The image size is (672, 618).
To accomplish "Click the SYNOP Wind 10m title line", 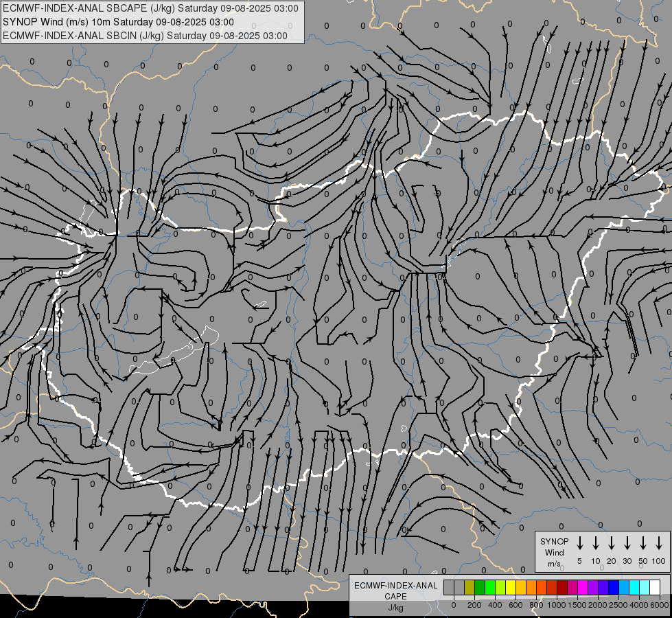I will coord(118,22).
